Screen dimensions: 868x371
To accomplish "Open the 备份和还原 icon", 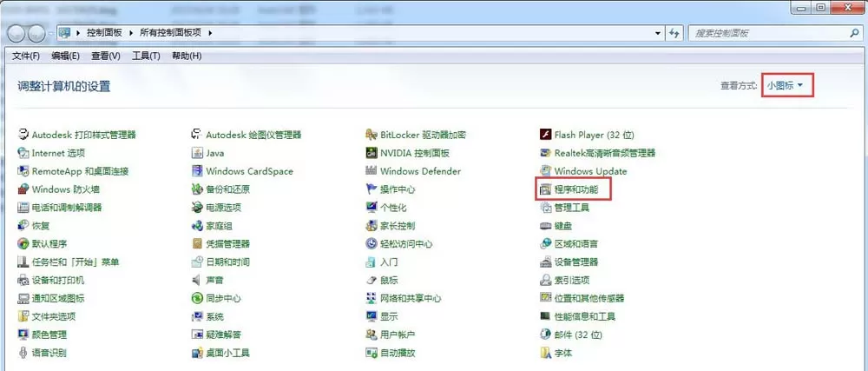I will click(x=196, y=189).
